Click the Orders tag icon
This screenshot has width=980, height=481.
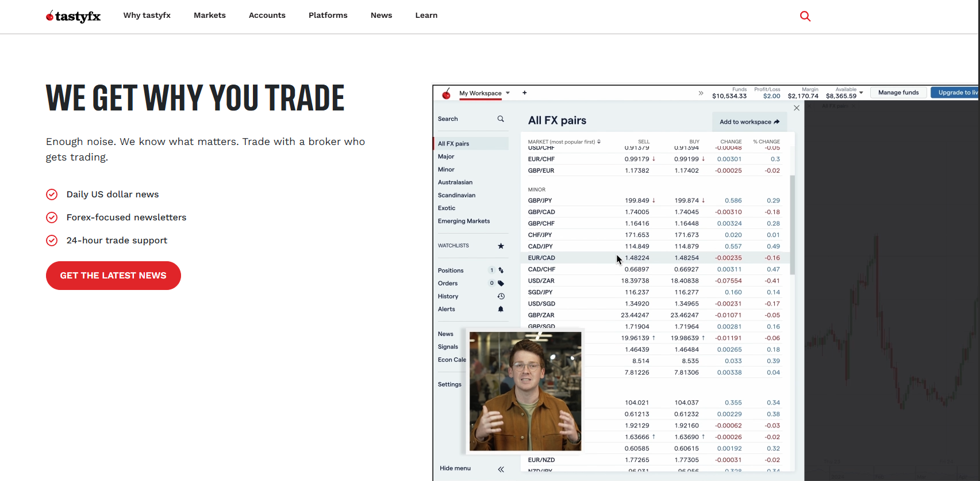point(501,283)
